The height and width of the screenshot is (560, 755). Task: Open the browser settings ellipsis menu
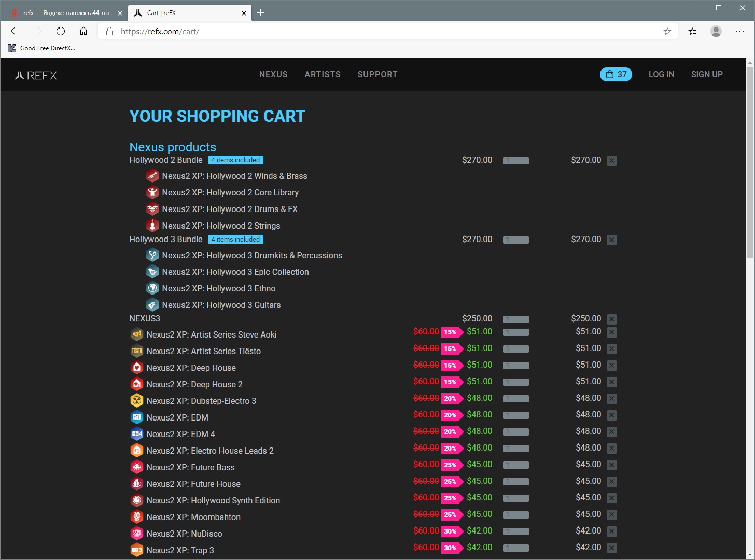coord(740,31)
